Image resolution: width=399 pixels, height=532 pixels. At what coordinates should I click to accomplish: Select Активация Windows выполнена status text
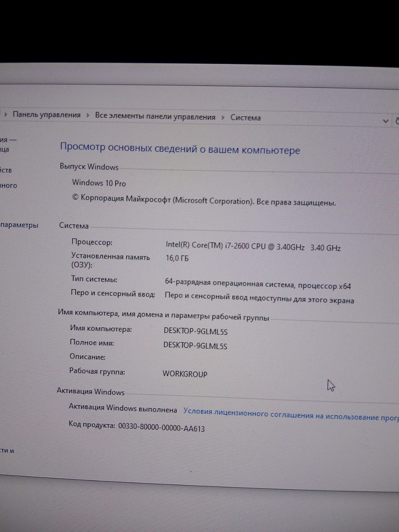(123, 408)
